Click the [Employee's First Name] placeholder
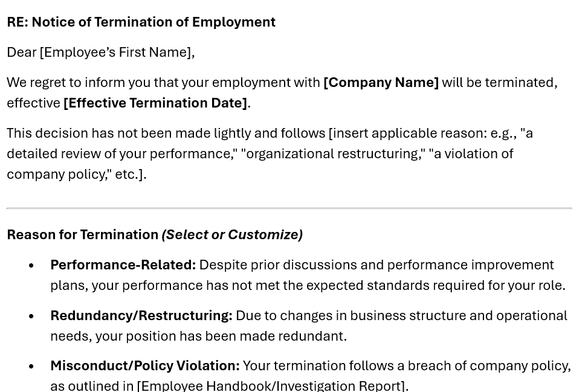 click(x=117, y=53)
